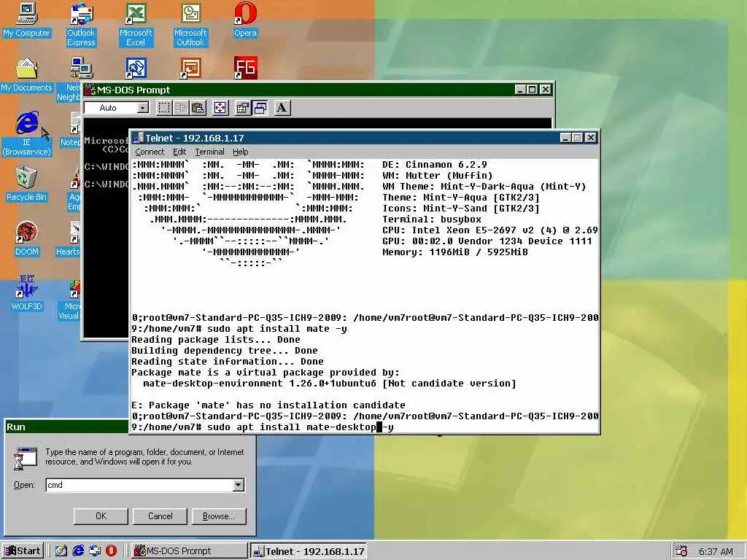Launch Outlook Express from the desktop

[x=81, y=25]
